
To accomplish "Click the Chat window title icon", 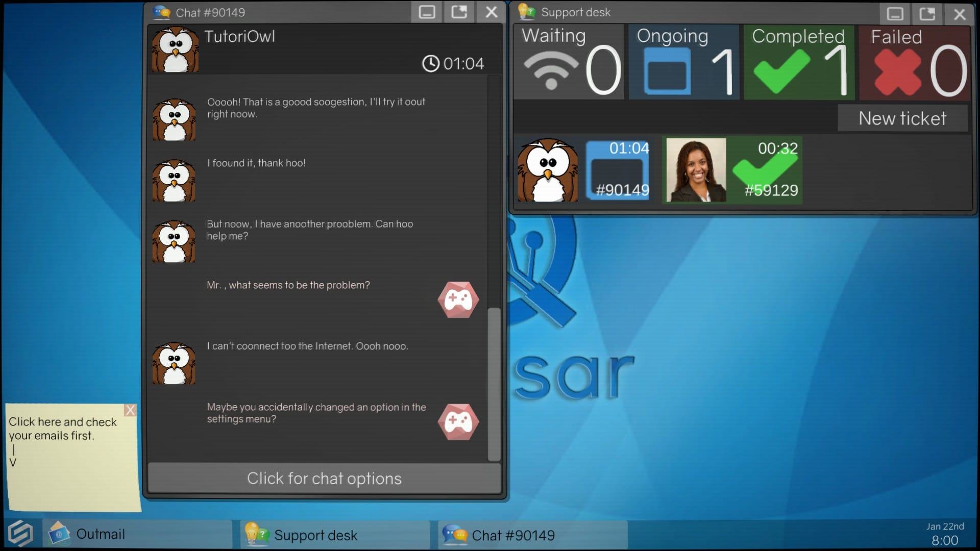I will click(x=162, y=12).
